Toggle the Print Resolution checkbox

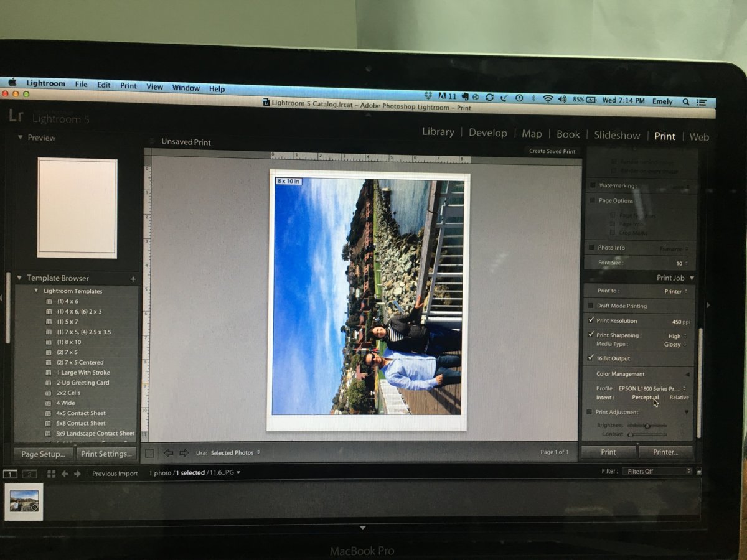(x=591, y=320)
